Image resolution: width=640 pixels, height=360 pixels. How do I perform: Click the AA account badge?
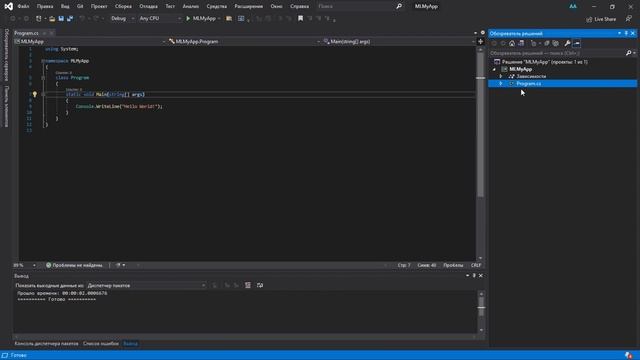coord(573,6)
